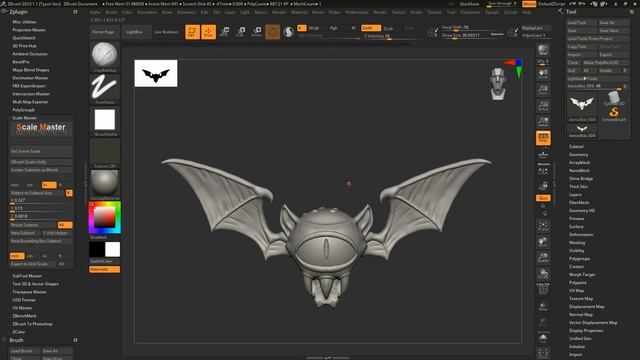640x360 pixels.
Task: Click the Line Fill PolyF icon
Action: 543,289
